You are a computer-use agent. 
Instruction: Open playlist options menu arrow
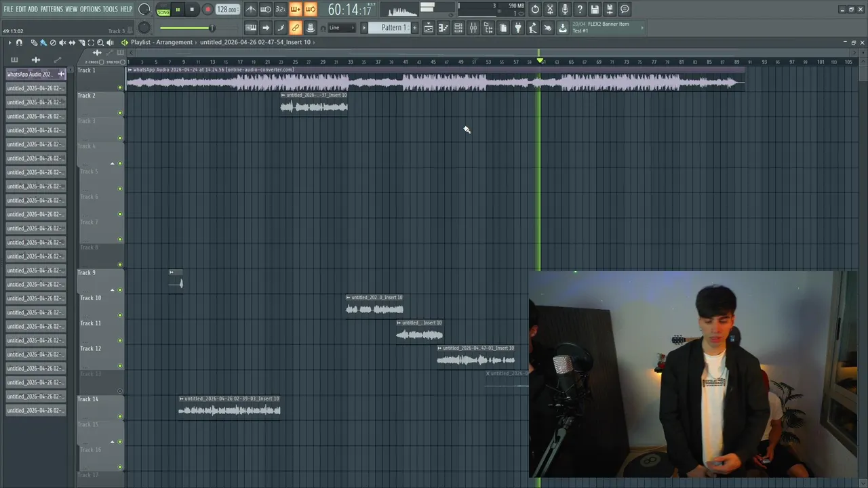pos(9,43)
